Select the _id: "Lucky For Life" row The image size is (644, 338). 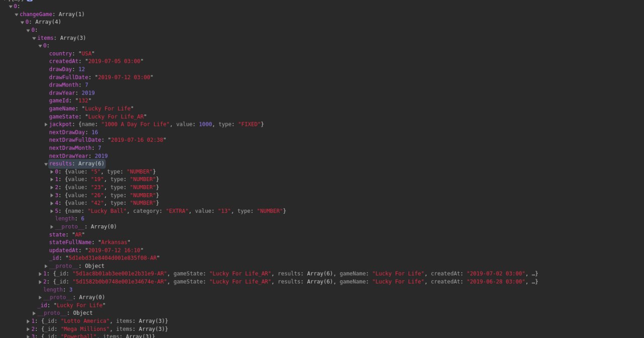tap(71, 305)
